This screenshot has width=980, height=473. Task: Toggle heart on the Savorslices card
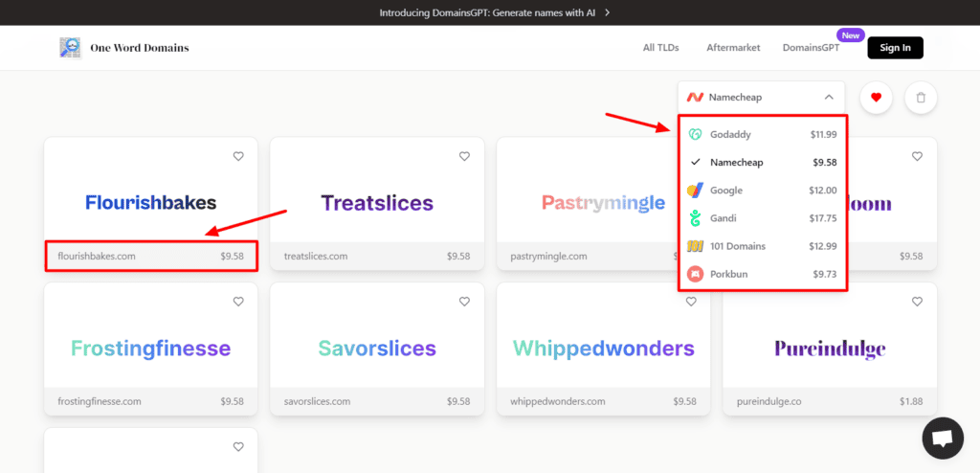[x=464, y=302]
